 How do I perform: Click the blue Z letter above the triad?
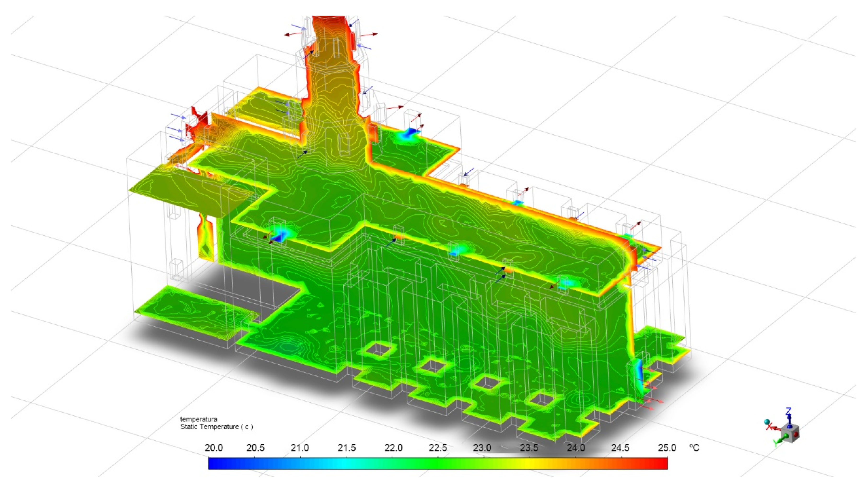(x=788, y=411)
